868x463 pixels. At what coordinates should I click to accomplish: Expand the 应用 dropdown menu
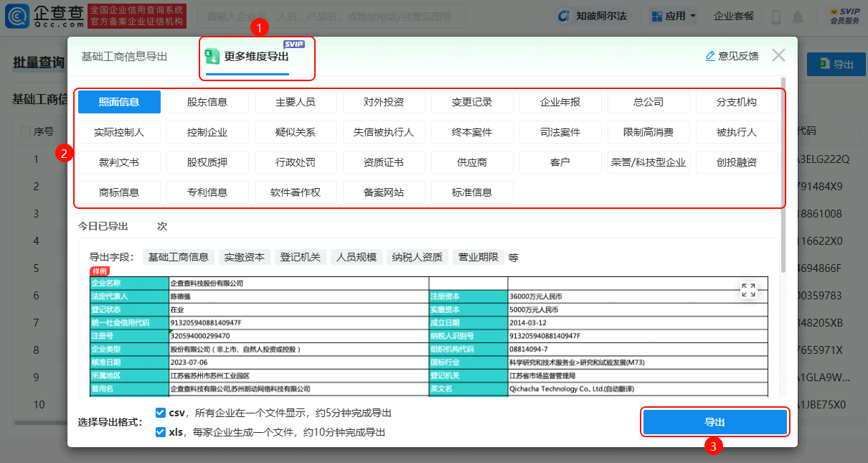click(674, 16)
